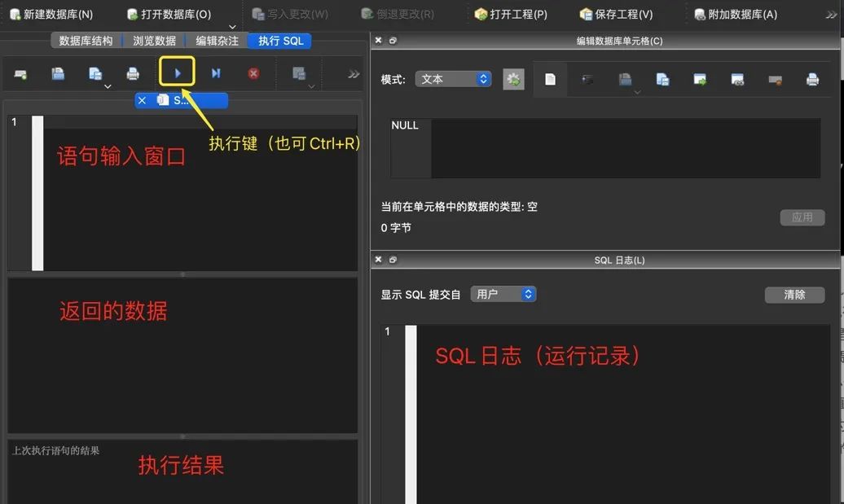Float the Edit Database Cell panel
The height and width of the screenshot is (504, 844).
[x=393, y=41]
